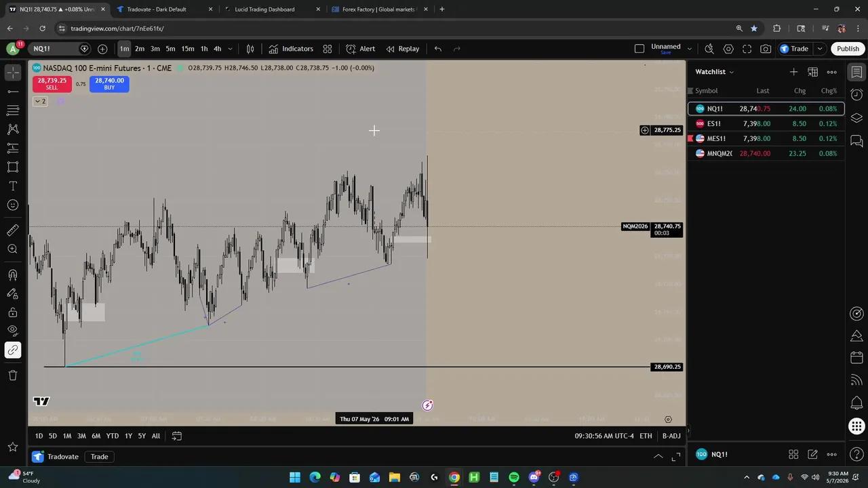The width and height of the screenshot is (868, 488).
Task: Expand the Trade button dropdown arrow
Action: 820,49
